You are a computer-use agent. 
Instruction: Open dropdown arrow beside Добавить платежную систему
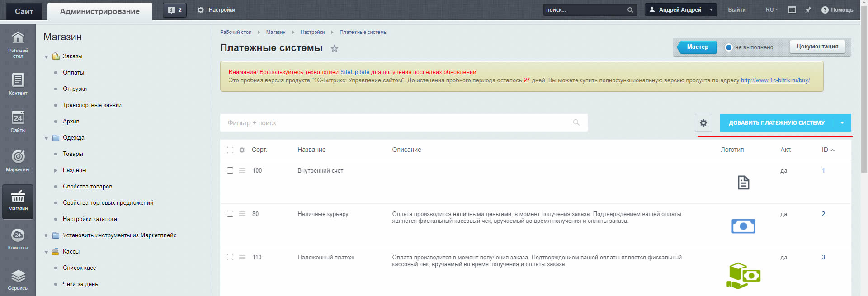click(842, 123)
